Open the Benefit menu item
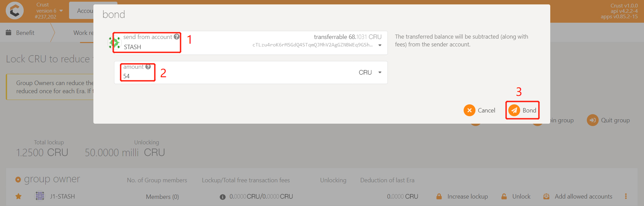This screenshot has width=644, height=206. [x=20, y=33]
